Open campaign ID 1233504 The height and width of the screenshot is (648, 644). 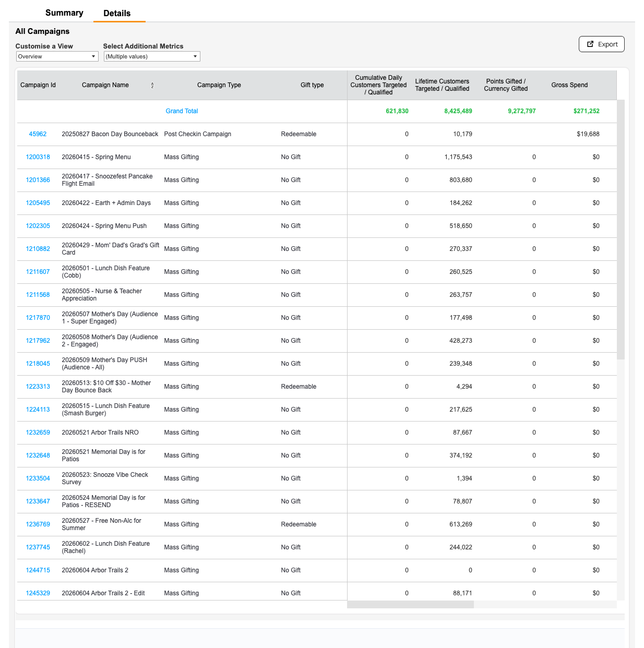point(38,478)
